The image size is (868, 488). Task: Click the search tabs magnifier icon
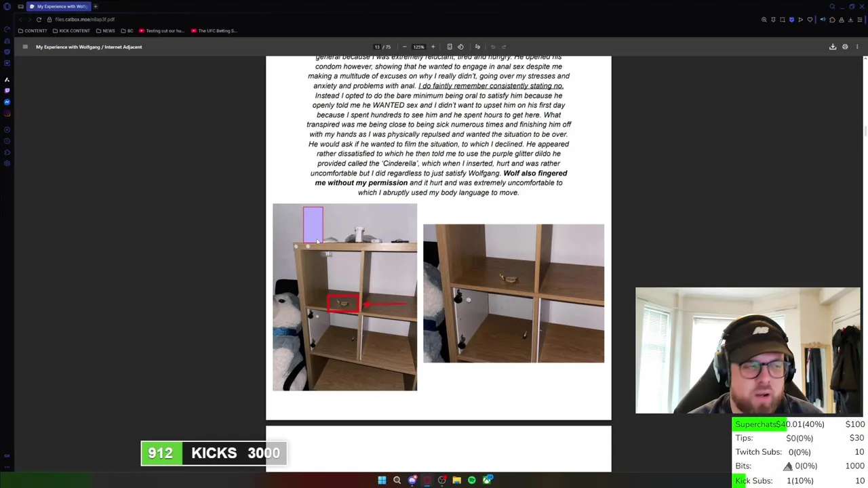(833, 6)
